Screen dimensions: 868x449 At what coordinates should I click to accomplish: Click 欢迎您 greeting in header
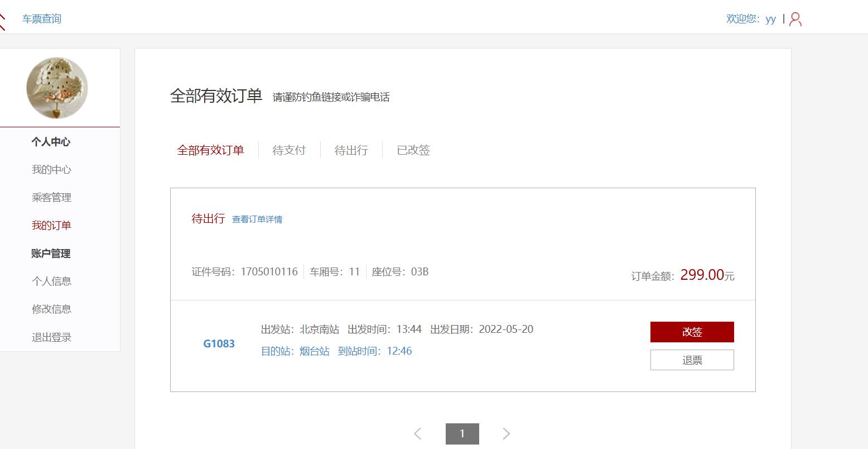point(742,19)
